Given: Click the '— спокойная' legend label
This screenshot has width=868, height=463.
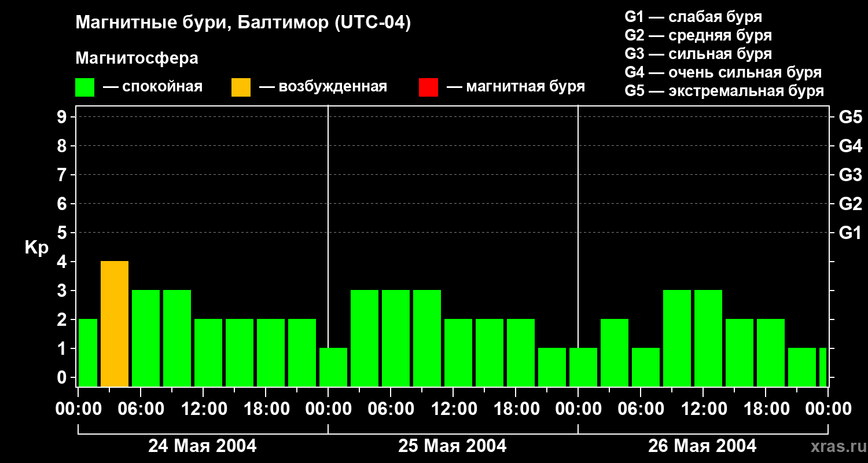Looking at the screenshot, I should point(153,87).
